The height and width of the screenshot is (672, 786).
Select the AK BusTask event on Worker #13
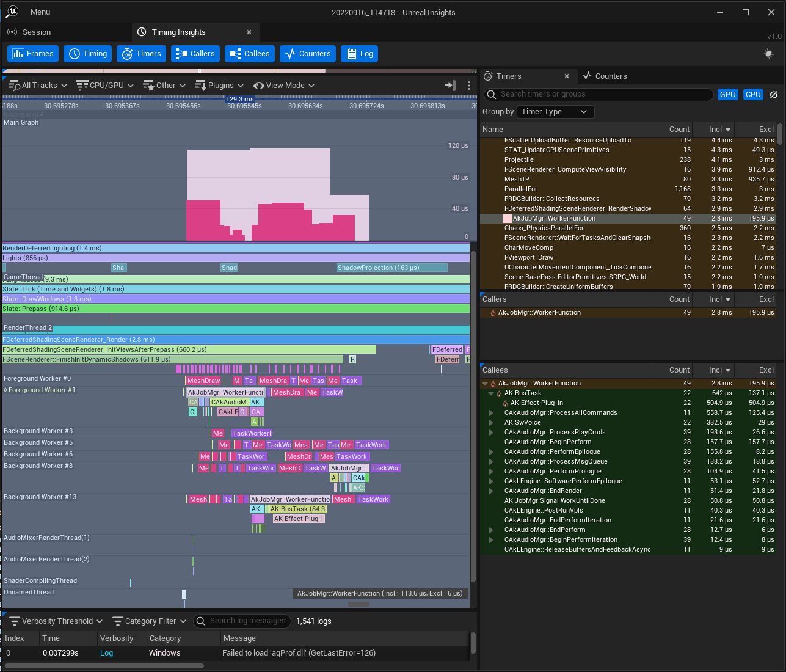298,509
